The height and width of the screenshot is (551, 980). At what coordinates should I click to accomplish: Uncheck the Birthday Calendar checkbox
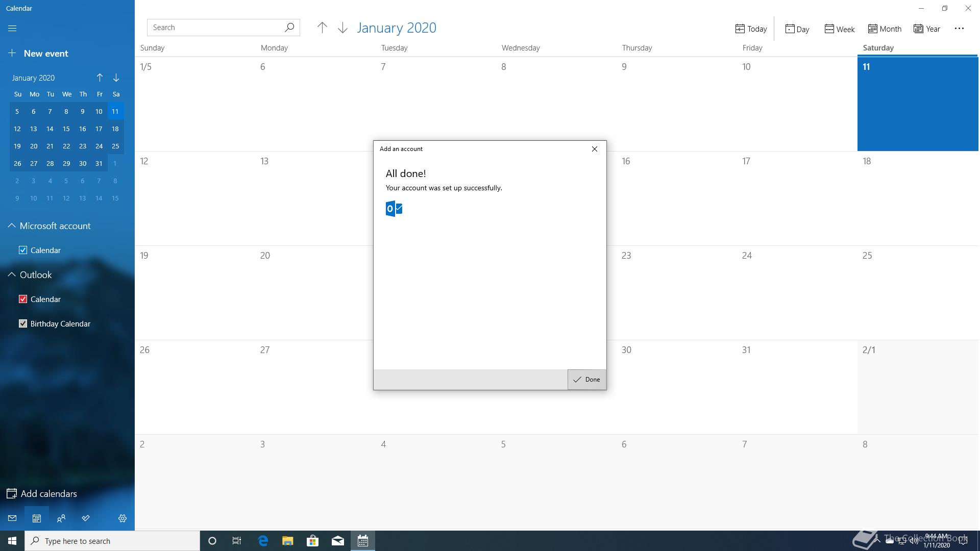pyautogui.click(x=23, y=323)
